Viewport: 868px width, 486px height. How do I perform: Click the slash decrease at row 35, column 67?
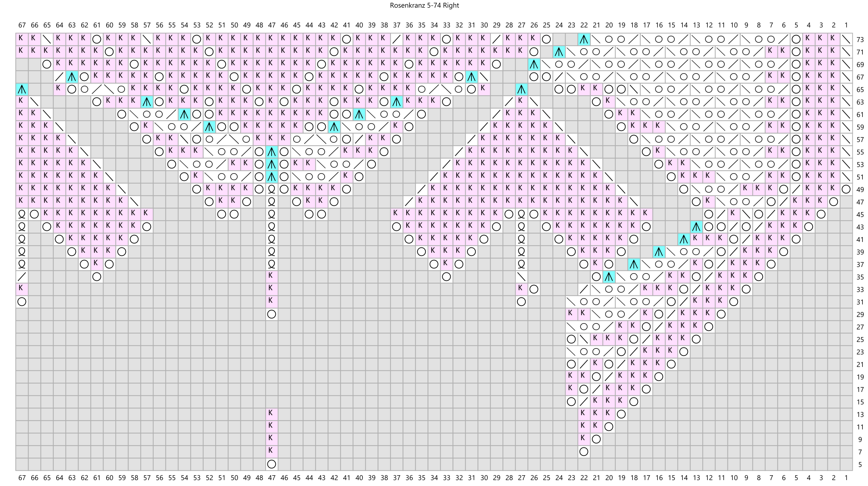tap(22, 277)
